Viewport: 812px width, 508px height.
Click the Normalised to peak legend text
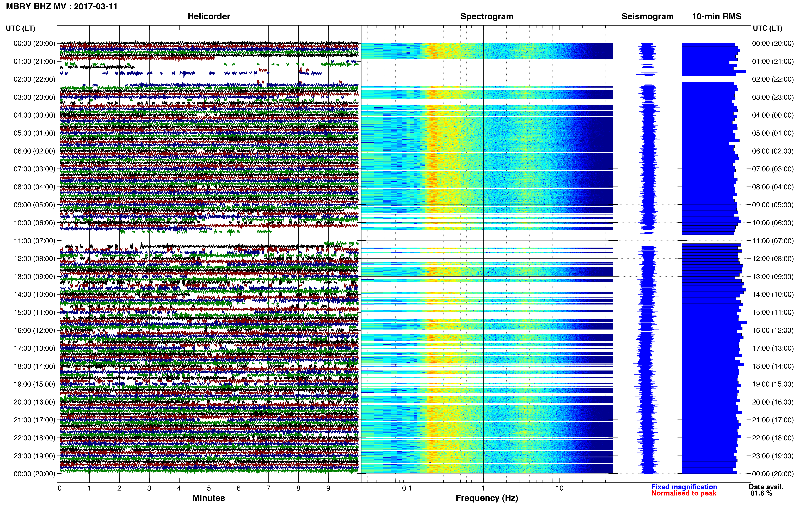coord(684,493)
